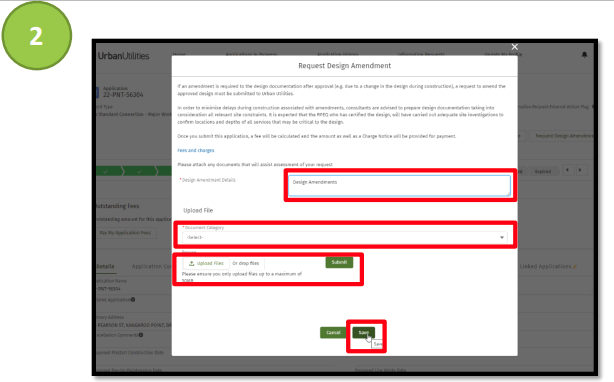This screenshot has width=614, height=382.
Task: Open the Fees and charges link
Action: point(196,150)
